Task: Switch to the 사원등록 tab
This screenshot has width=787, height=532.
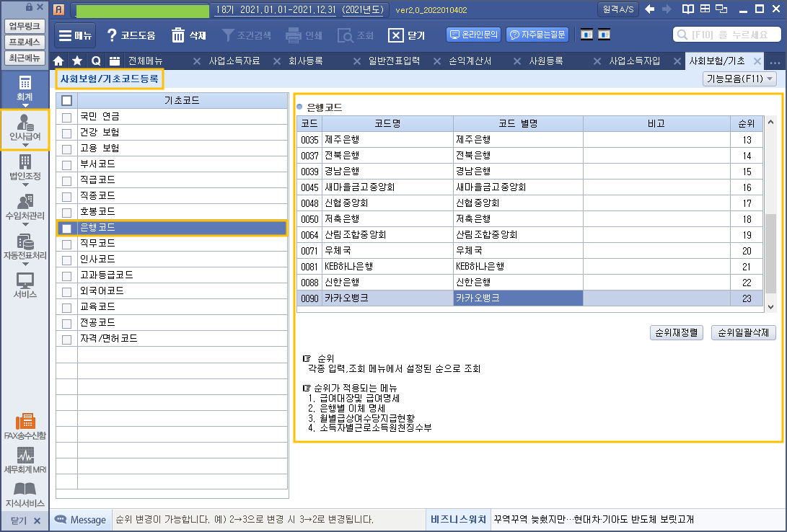Action: coord(545,61)
